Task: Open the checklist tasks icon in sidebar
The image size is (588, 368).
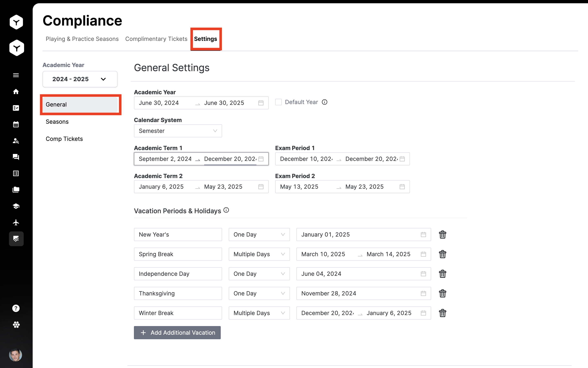Action: [16, 108]
